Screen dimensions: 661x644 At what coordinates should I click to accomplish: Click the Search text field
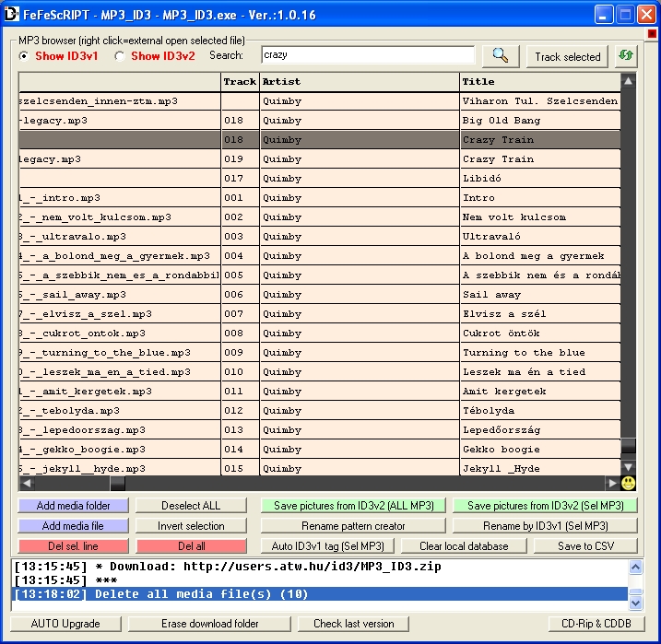tap(368, 55)
